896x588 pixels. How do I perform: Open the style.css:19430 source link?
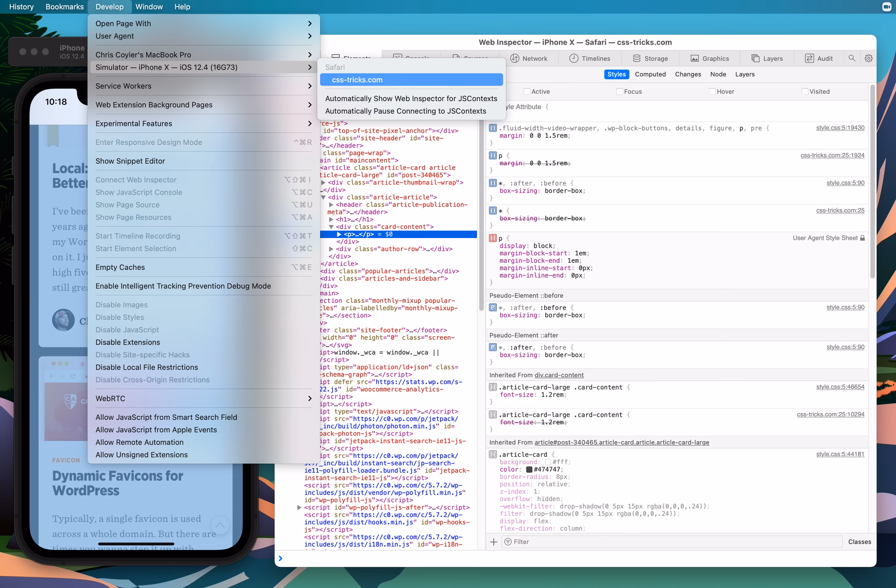840,127
